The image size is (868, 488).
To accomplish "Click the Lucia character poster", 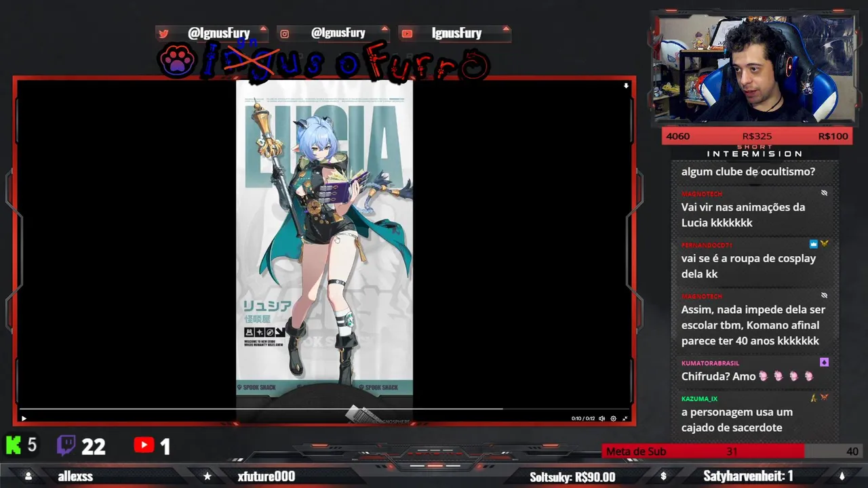I will click(x=324, y=237).
